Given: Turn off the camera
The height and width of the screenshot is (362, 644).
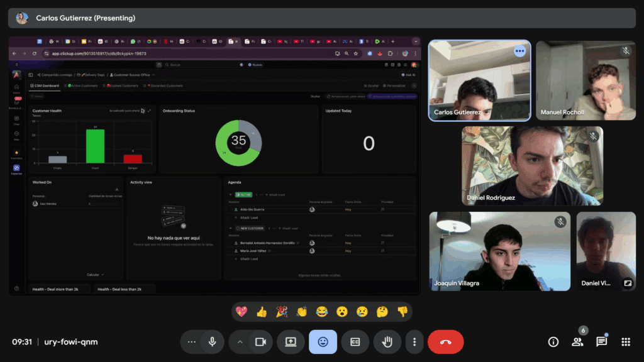Looking at the screenshot, I should (259, 342).
